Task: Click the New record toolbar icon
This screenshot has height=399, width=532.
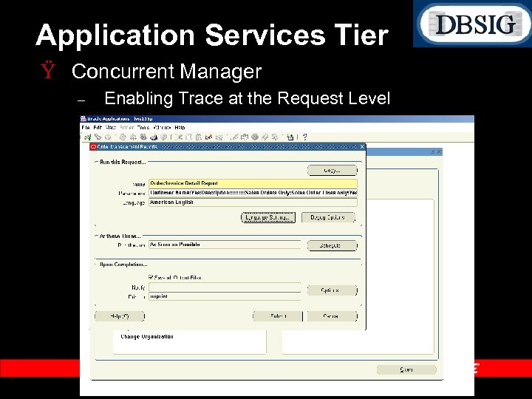Action: 87,137
